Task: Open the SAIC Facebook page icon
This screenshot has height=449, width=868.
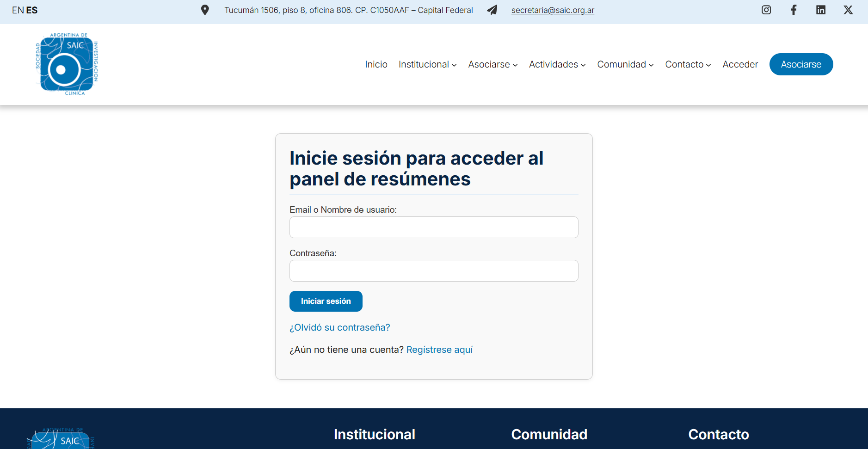Action: (794, 10)
